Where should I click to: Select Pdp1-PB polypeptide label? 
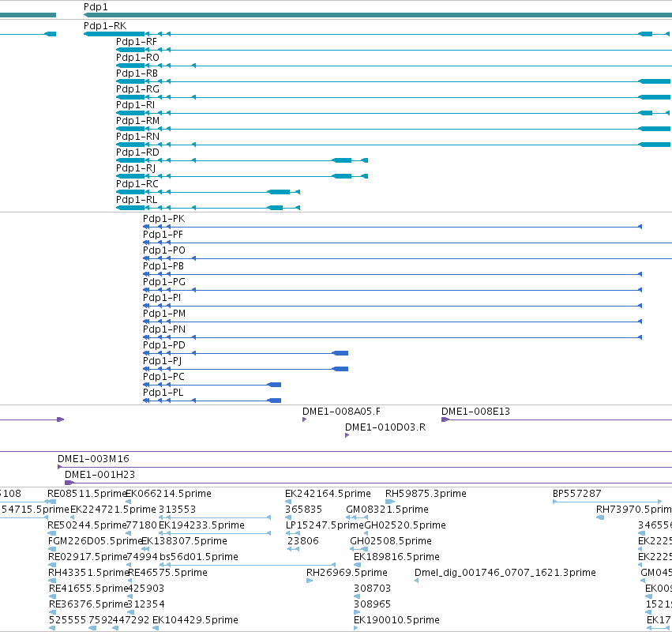click(163, 266)
